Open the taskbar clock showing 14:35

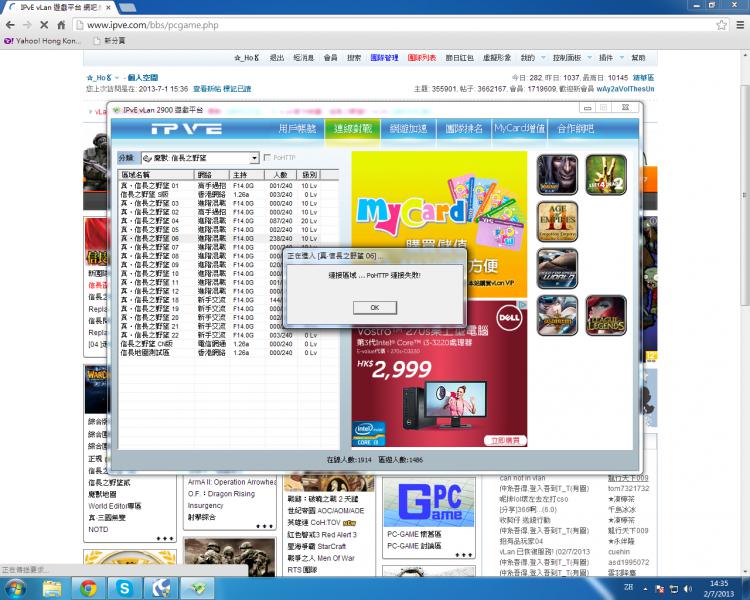click(719, 589)
